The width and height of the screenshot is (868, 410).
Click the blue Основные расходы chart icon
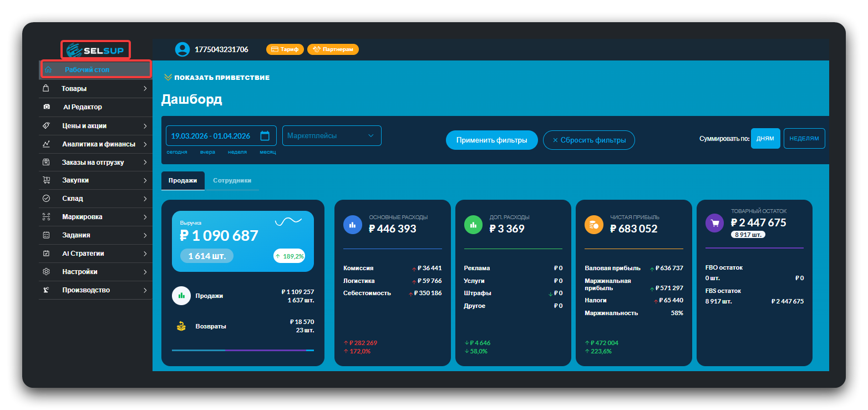(x=352, y=225)
